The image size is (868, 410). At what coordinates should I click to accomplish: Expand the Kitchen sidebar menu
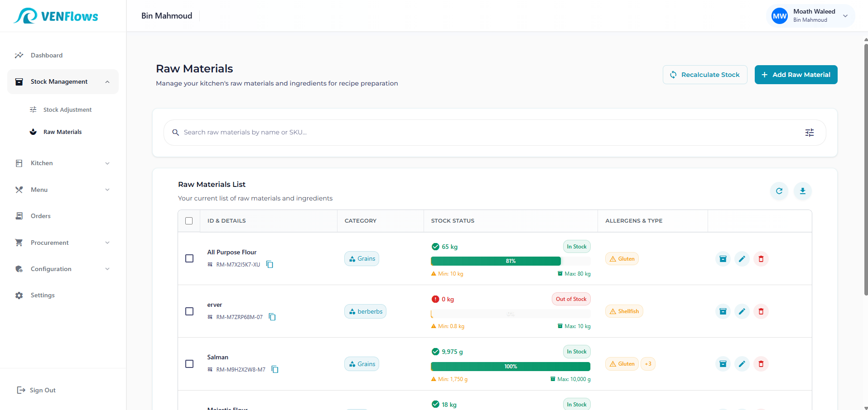pyautogui.click(x=63, y=163)
